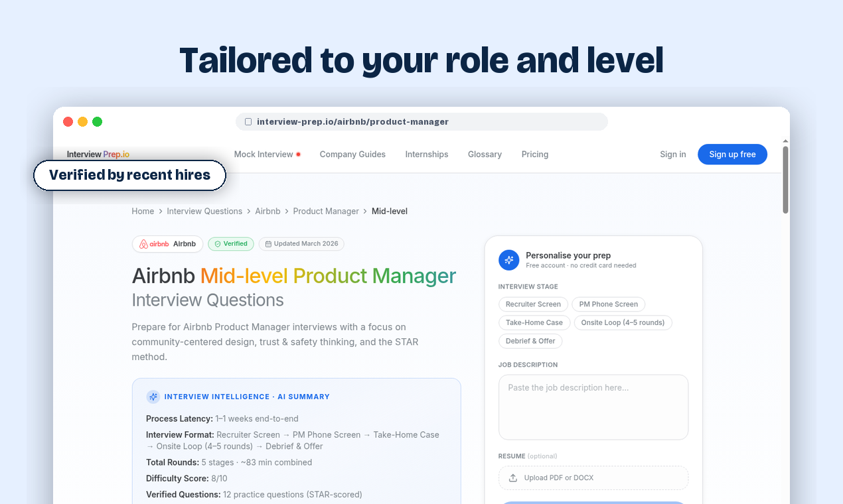843x504 pixels.
Task: Select the Debrief & Offer stage chip
Action: 530,341
